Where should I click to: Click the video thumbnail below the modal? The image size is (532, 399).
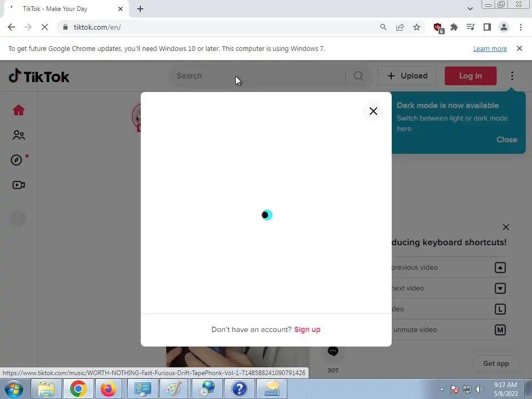[237, 356]
